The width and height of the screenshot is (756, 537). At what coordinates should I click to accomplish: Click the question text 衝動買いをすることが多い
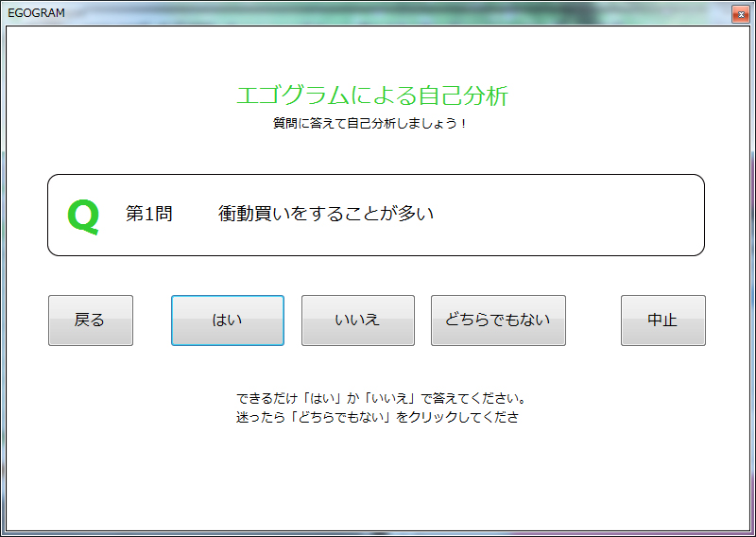pos(326,214)
